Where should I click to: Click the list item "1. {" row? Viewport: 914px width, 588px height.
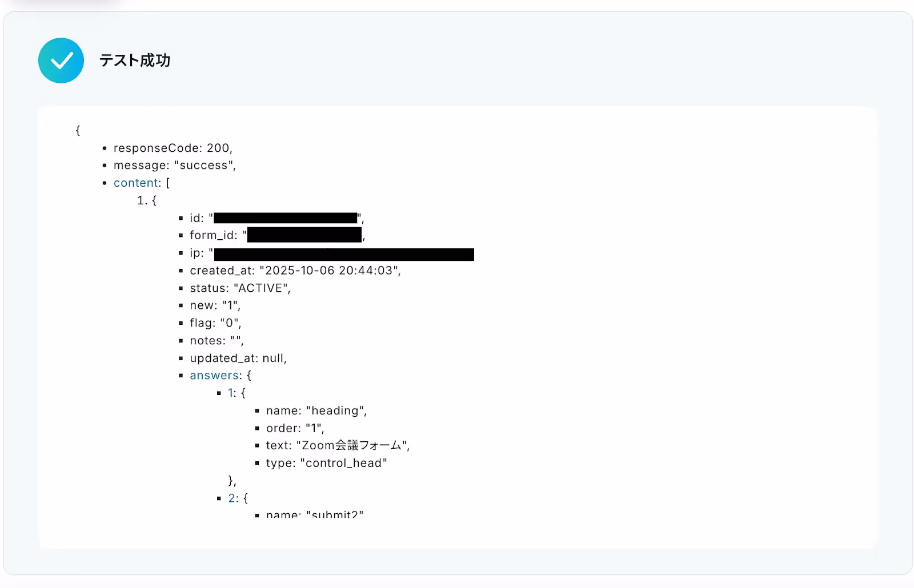[x=147, y=200]
